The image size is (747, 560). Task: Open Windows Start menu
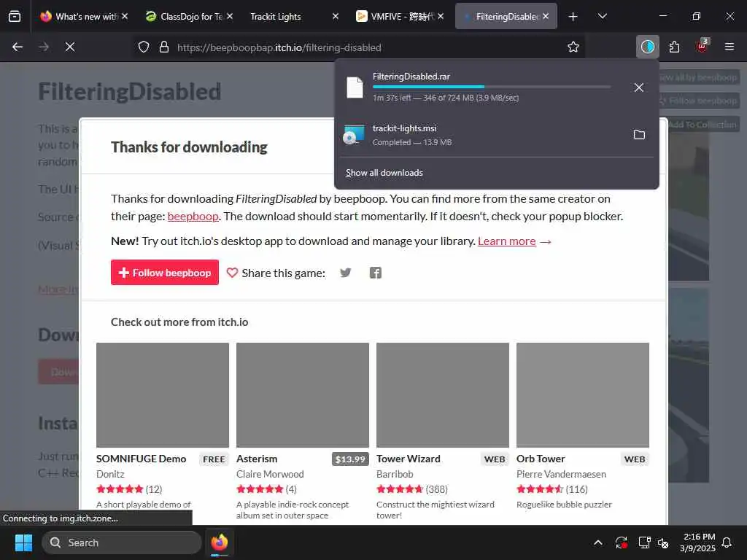click(23, 542)
